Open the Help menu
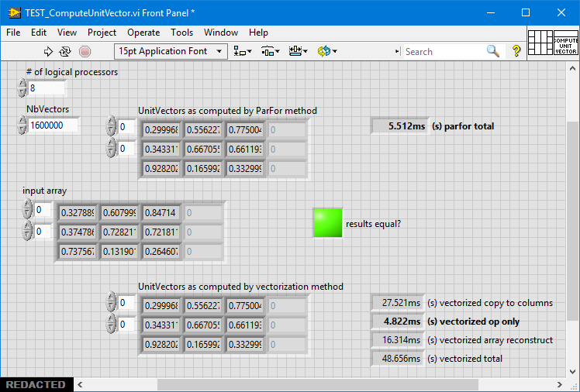Viewport: 580px width, 392px height. point(258,33)
